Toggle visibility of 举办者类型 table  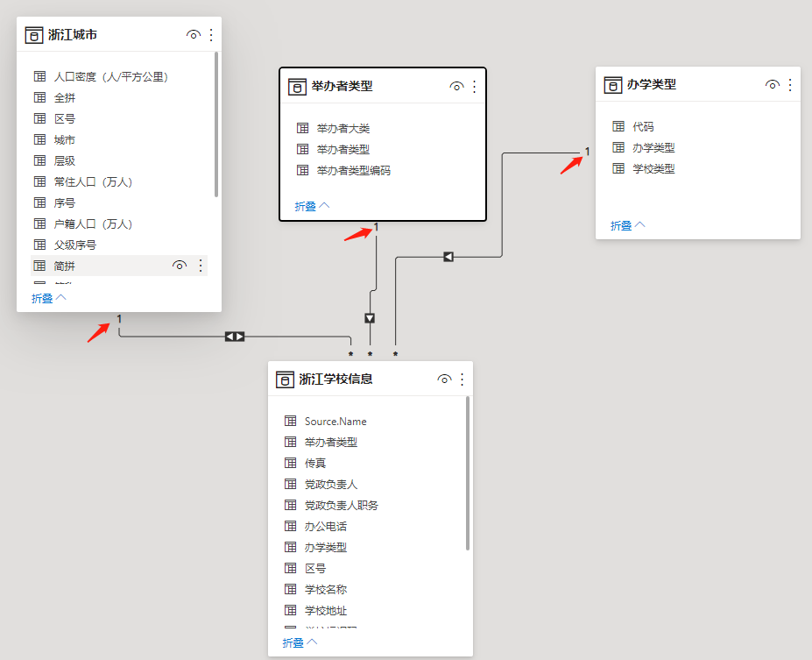456,86
